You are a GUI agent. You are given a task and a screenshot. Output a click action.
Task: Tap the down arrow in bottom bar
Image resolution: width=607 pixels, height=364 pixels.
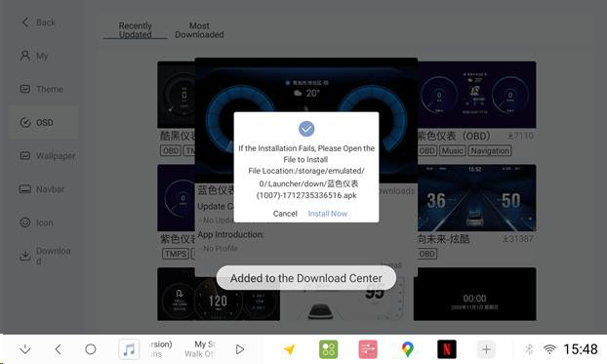pos(25,349)
